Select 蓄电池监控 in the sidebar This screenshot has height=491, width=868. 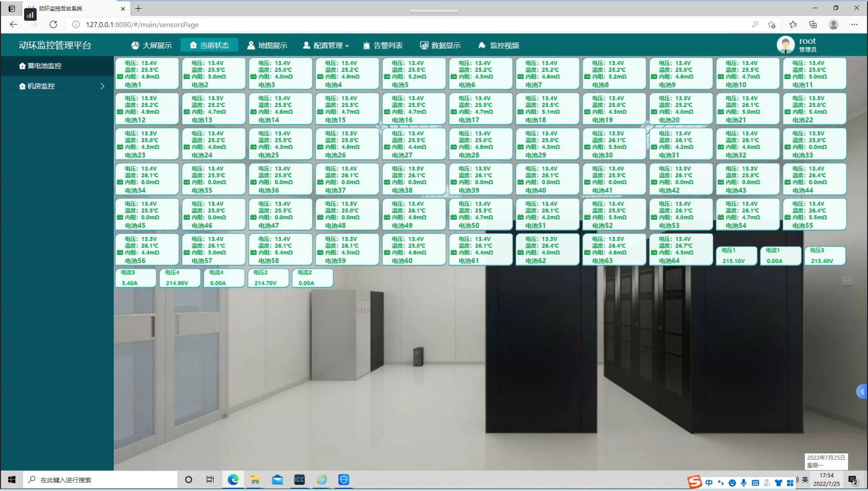(x=44, y=66)
